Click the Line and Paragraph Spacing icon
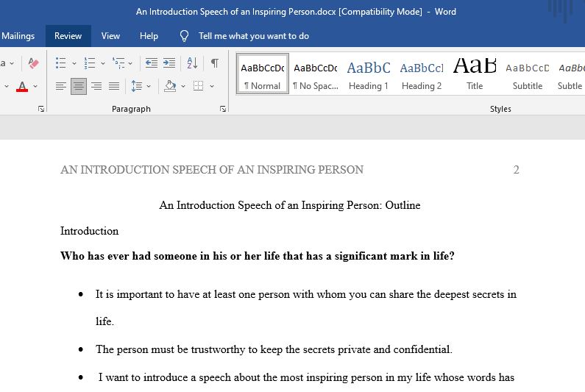This screenshot has height=392, width=585. pos(137,86)
